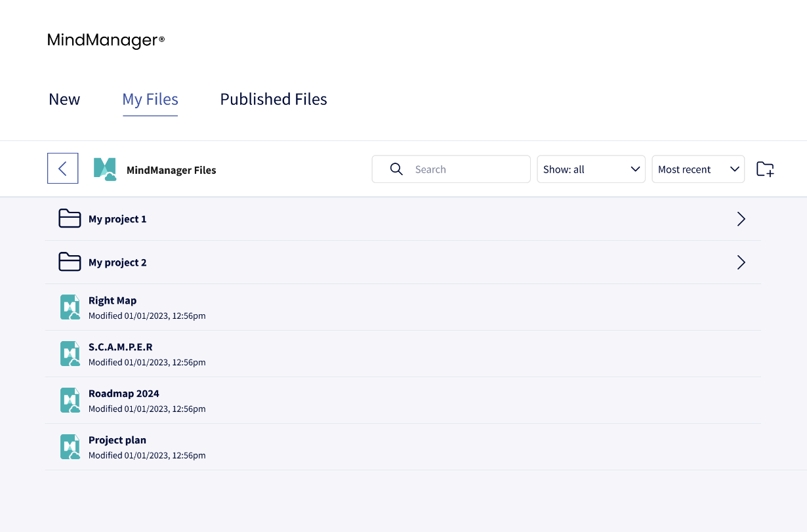Open the Show: all filter dropdown
Image resolution: width=807 pixels, height=532 pixels.
[591, 169]
